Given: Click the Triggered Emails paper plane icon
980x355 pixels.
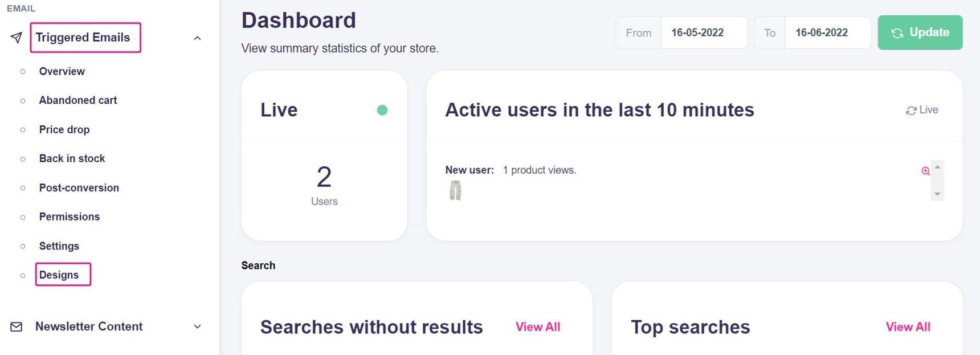Looking at the screenshot, I should pyautogui.click(x=17, y=38).
